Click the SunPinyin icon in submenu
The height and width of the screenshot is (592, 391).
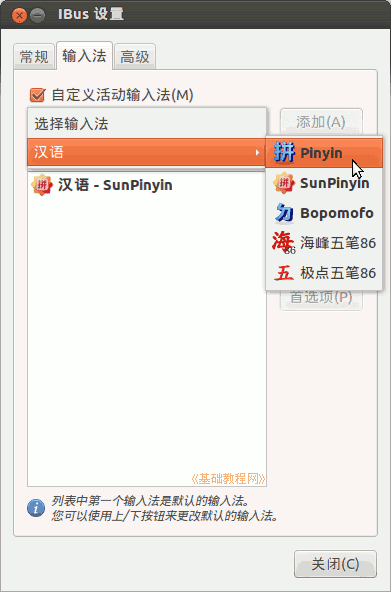point(284,183)
